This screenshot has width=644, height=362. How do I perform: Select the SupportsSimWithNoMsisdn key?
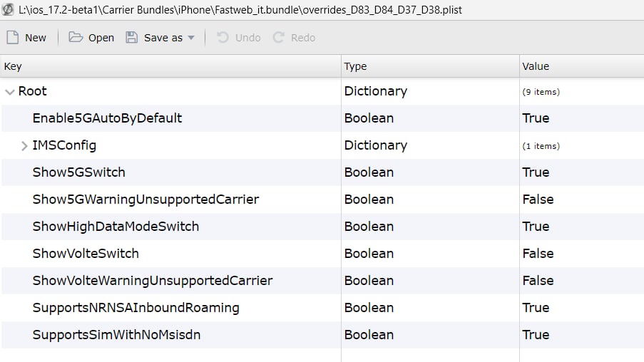[x=117, y=335]
